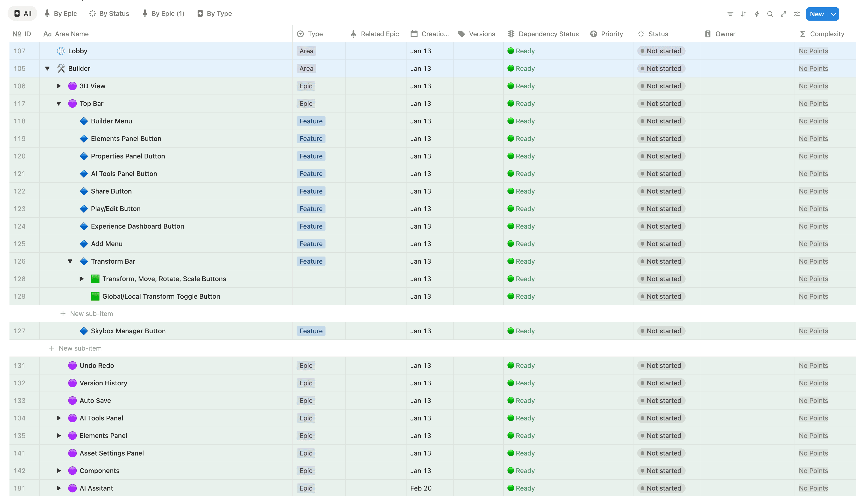Open the New button dropdown arrow
The image size is (868, 496).
click(x=833, y=14)
